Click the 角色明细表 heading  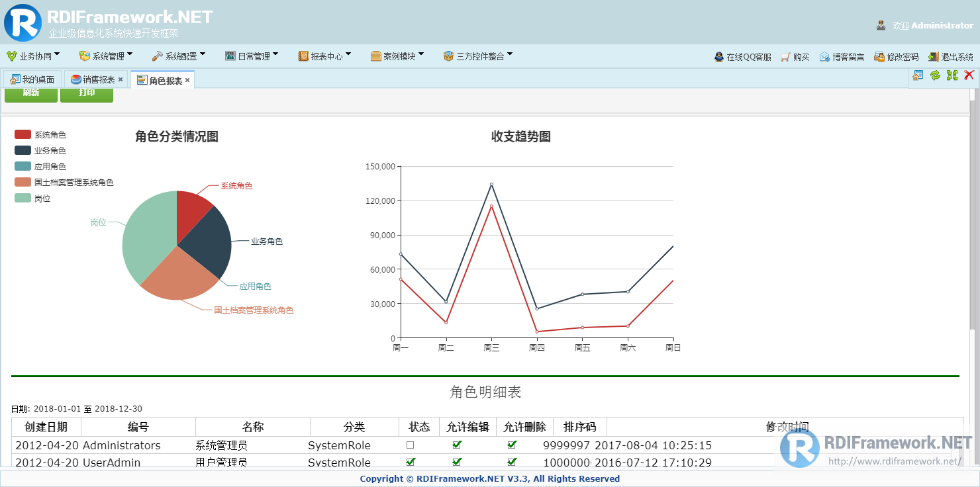coord(485,392)
